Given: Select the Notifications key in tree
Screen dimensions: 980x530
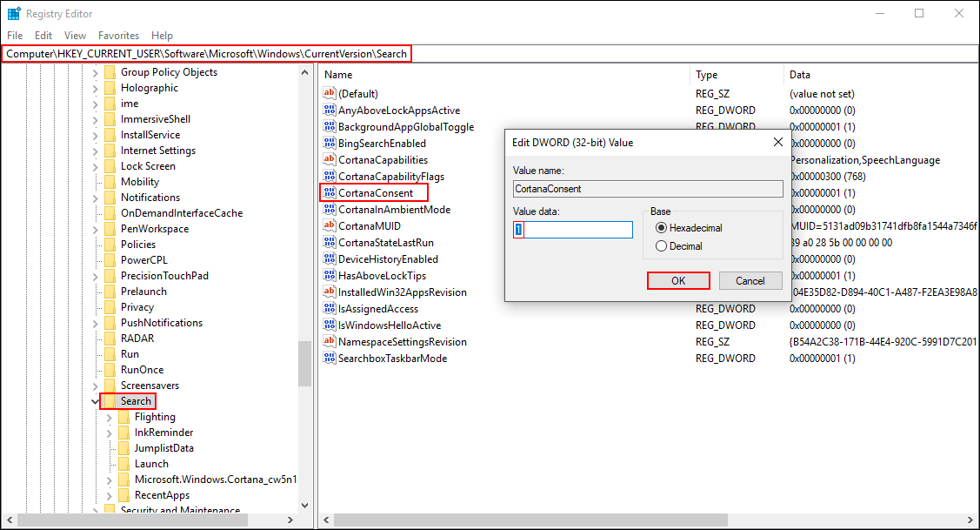Looking at the screenshot, I should (150, 197).
